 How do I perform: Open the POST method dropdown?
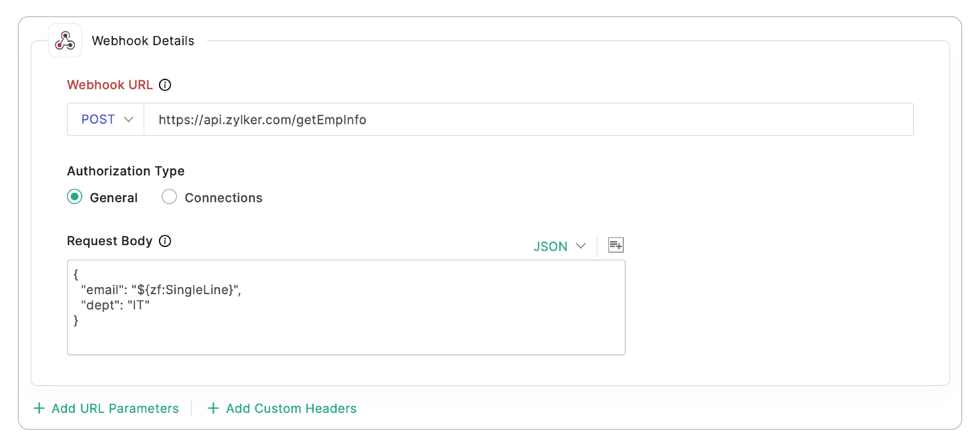click(99, 120)
